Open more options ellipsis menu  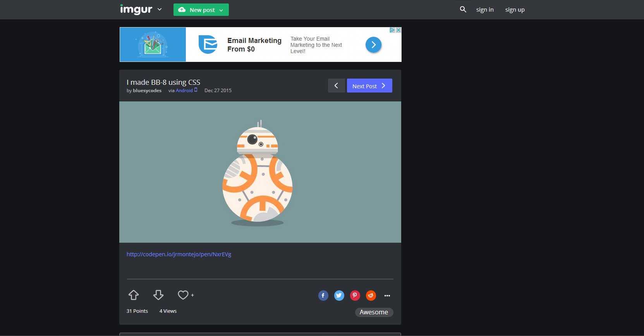(387, 296)
